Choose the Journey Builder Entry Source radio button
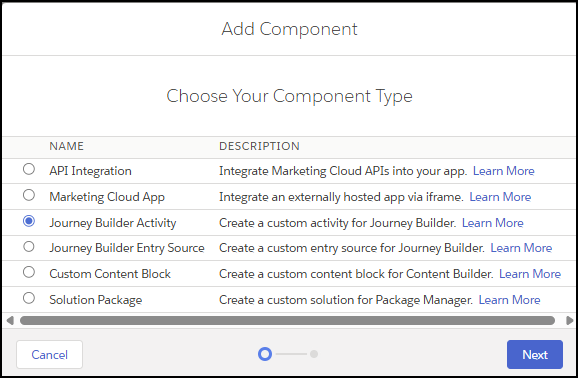The width and height of the screenshot is (578, 378). [29, 246]
